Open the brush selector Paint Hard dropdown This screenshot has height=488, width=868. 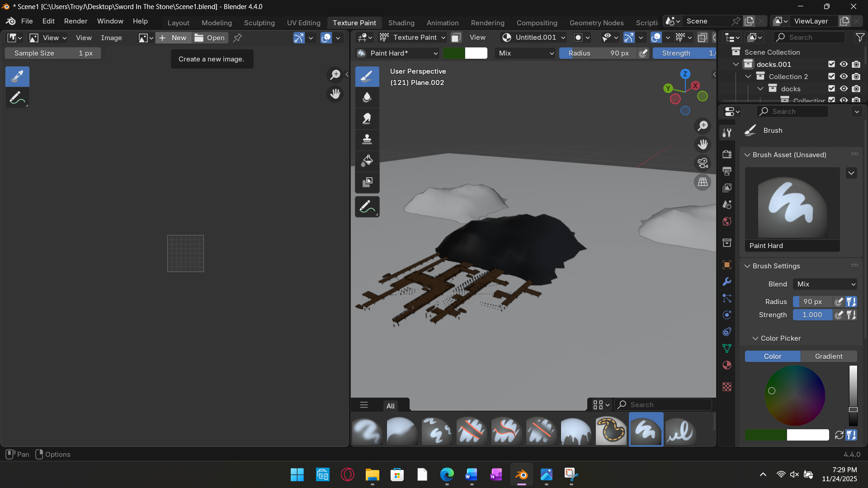tap(397, 53)
